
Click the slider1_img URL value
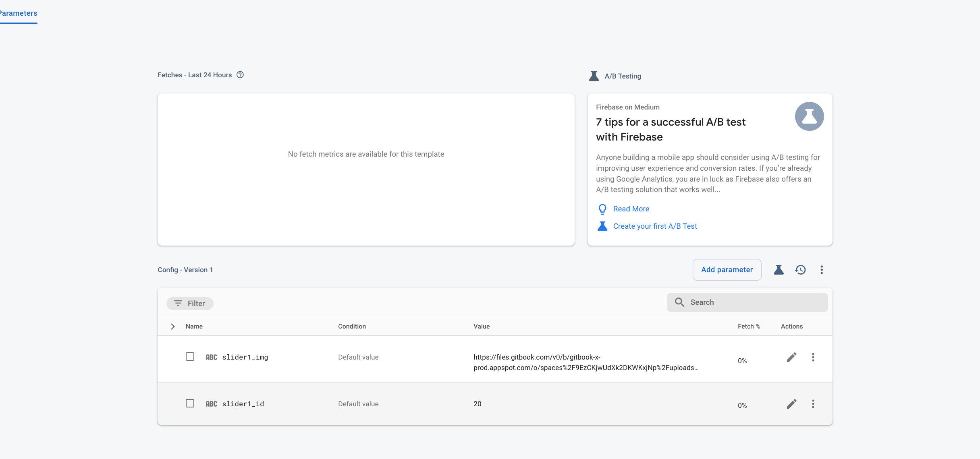click(x=586, y=362)
